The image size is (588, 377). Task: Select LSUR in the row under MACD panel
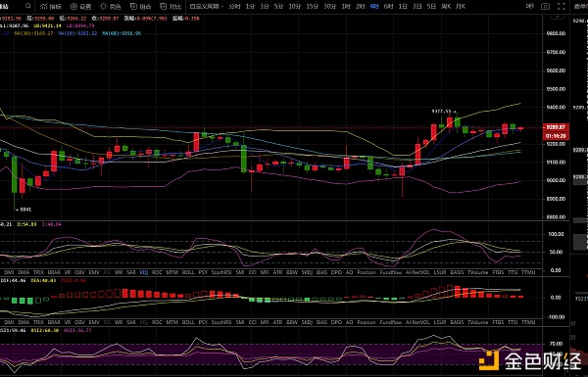pos(440,322)
